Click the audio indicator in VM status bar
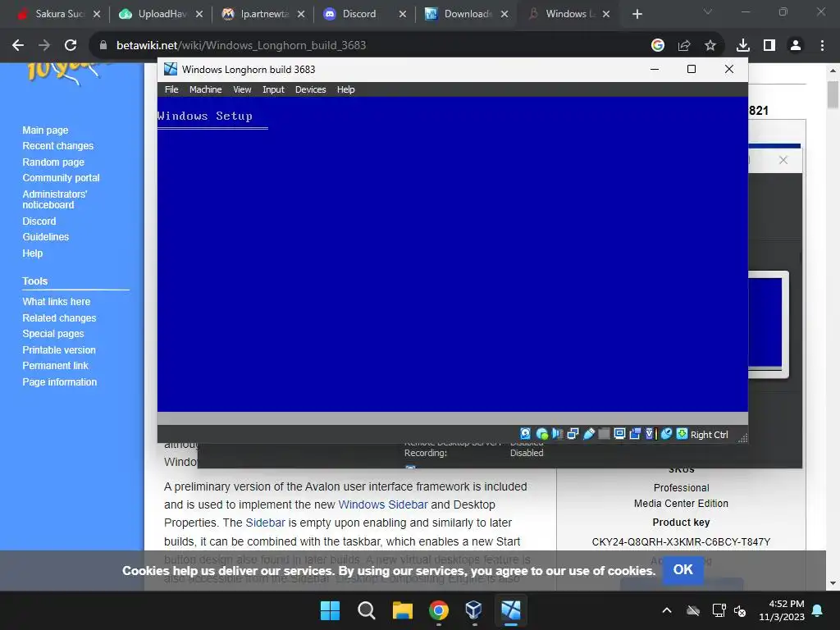Viewport: 840px width, 630px height. tap(557, 434)
